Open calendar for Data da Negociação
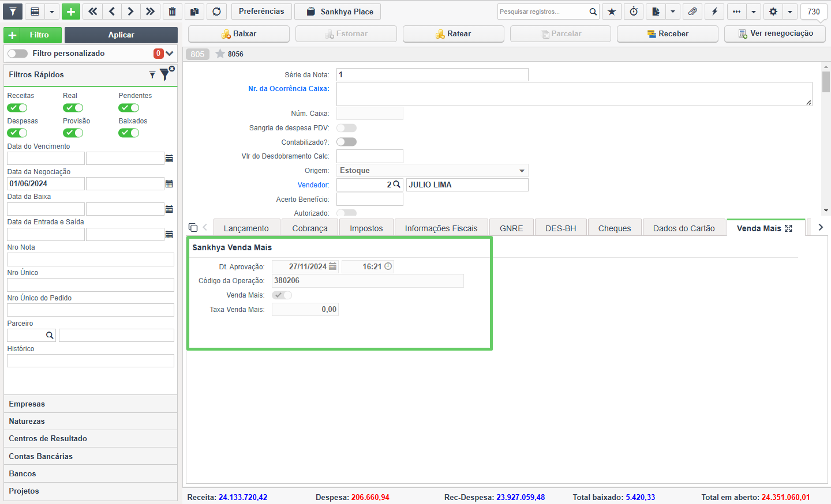This screenshot has height=504, width=831. (169, 183)
